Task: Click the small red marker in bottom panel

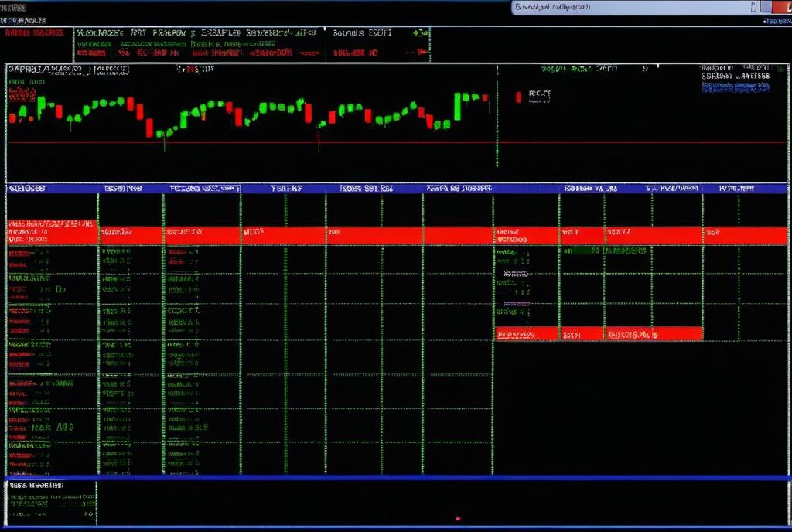Action: point(458,518)
